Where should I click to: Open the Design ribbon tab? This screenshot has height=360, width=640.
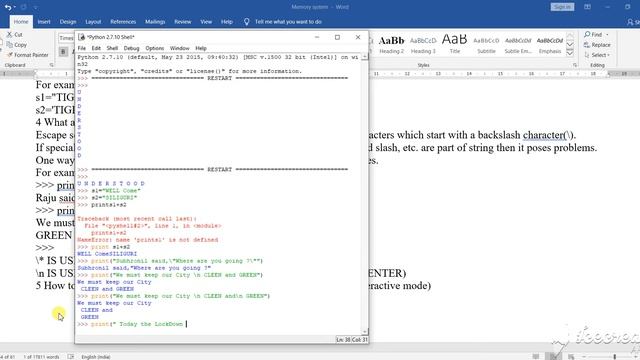tap(68, 22)
